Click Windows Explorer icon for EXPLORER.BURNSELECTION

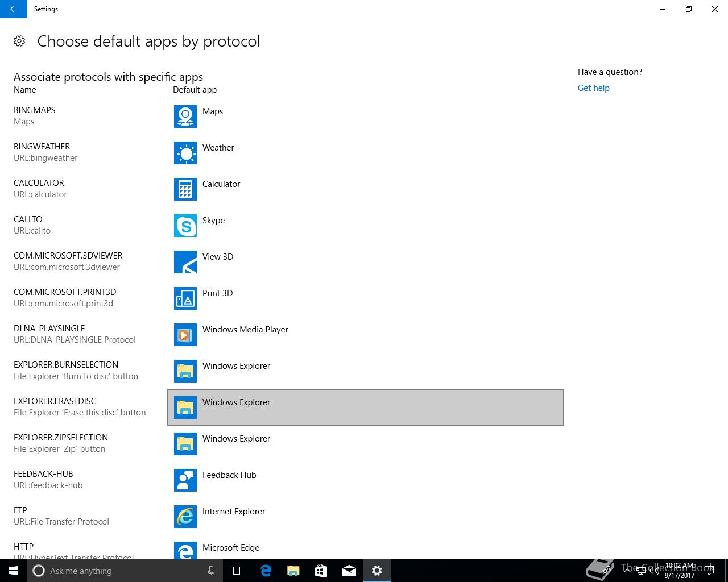pos(185,371)
